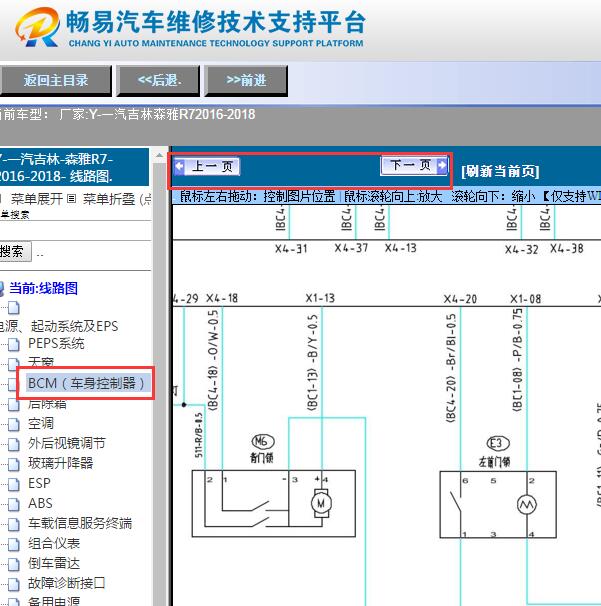
Task: Go forward using the >>前进 button
Action: [246, 81]
